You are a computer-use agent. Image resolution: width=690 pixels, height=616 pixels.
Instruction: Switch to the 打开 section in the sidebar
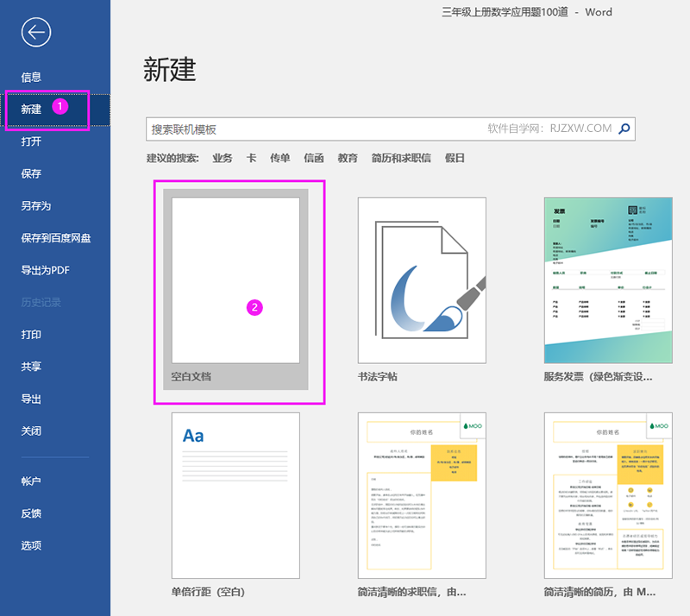(x=33, y=141)
